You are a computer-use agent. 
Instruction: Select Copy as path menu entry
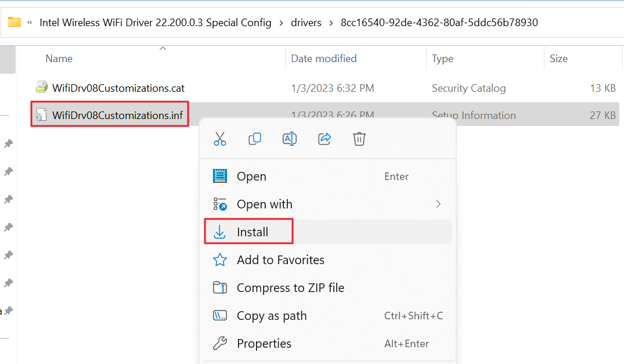(x=272, y=316)
